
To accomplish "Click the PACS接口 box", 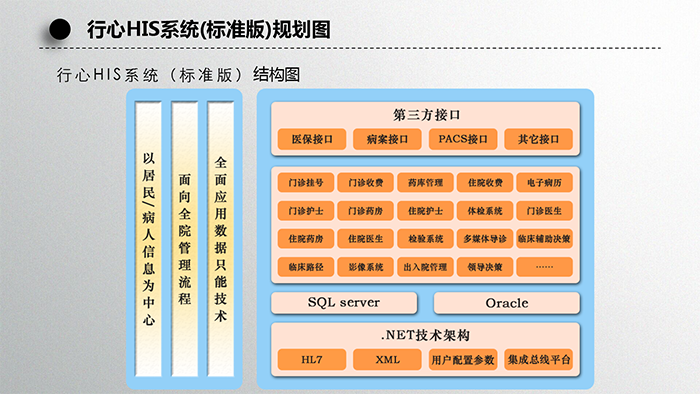I will [462, 139].
